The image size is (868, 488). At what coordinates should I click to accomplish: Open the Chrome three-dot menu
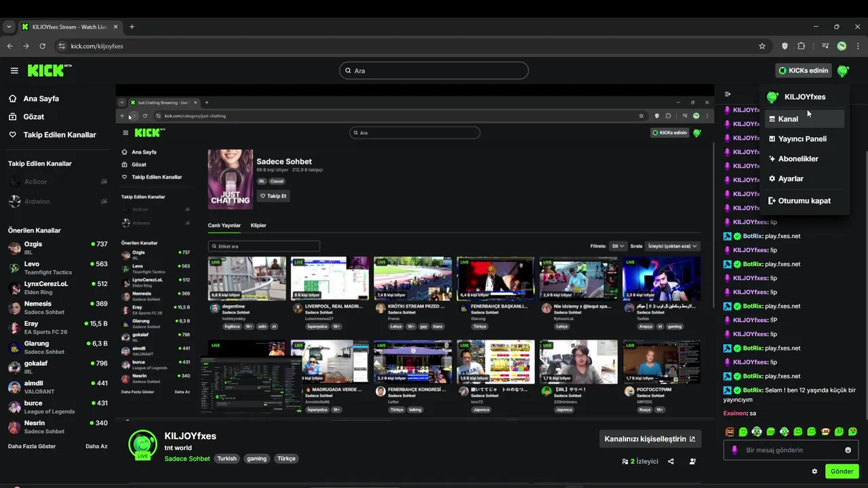point(857,46)
